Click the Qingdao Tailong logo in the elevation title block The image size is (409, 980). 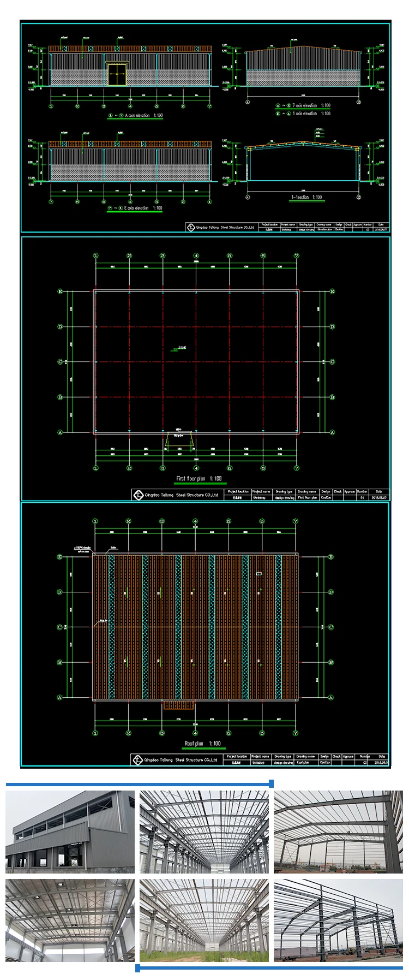coord(190,227)
